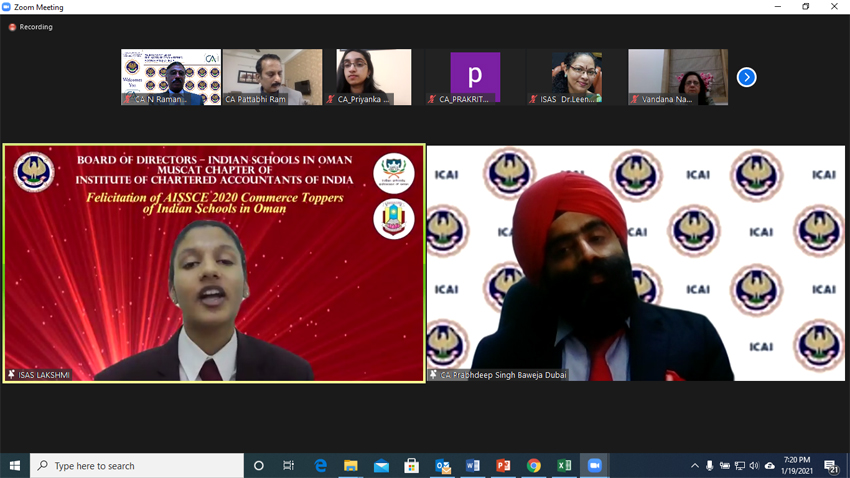
Task: Show next participants with the blue arrow
Action: [x=746, y=77]
